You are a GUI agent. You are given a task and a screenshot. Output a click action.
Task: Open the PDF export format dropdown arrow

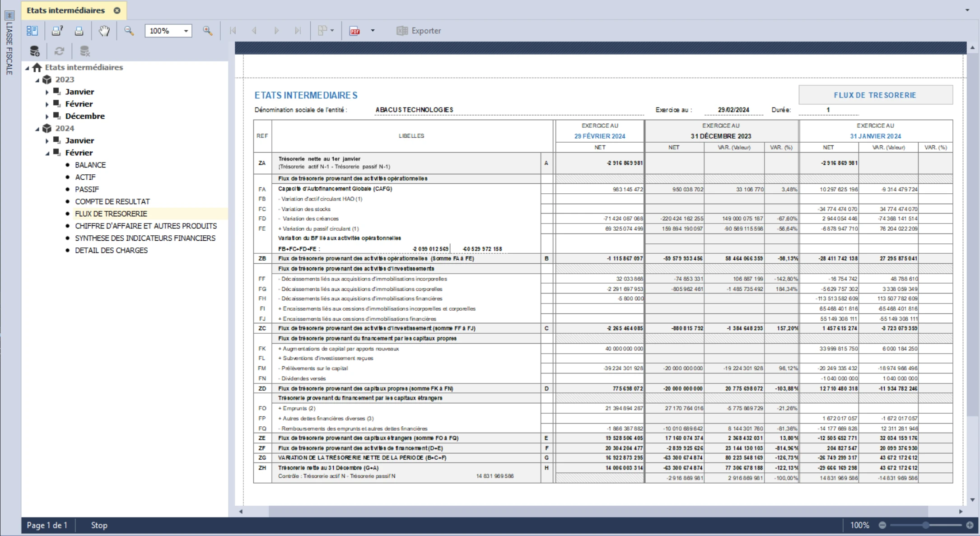pos(373,31)
